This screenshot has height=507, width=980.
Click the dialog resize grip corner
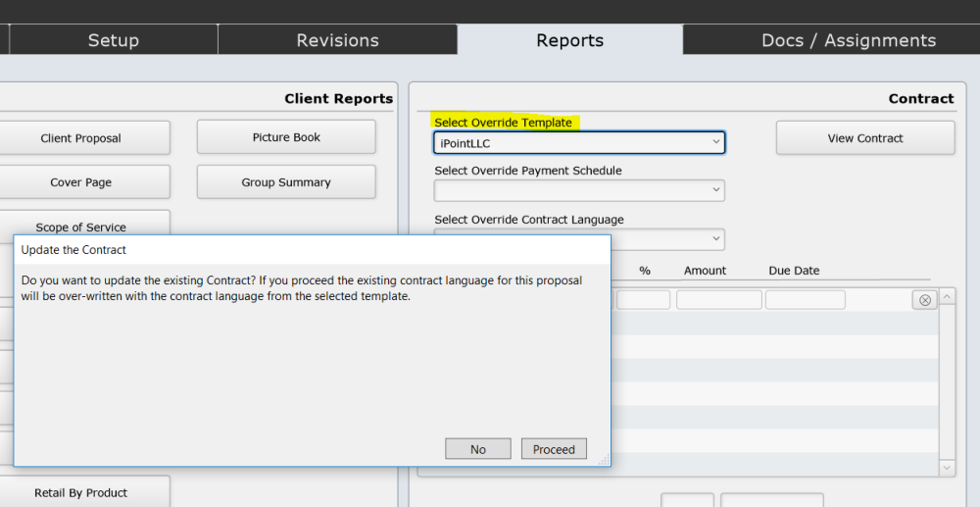(x=605, y=460)
